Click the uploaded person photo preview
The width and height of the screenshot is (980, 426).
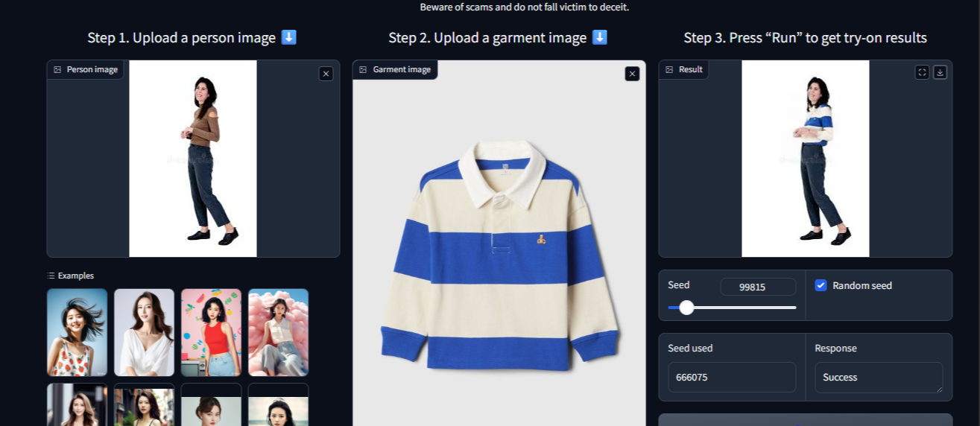(x=193, y=159)
